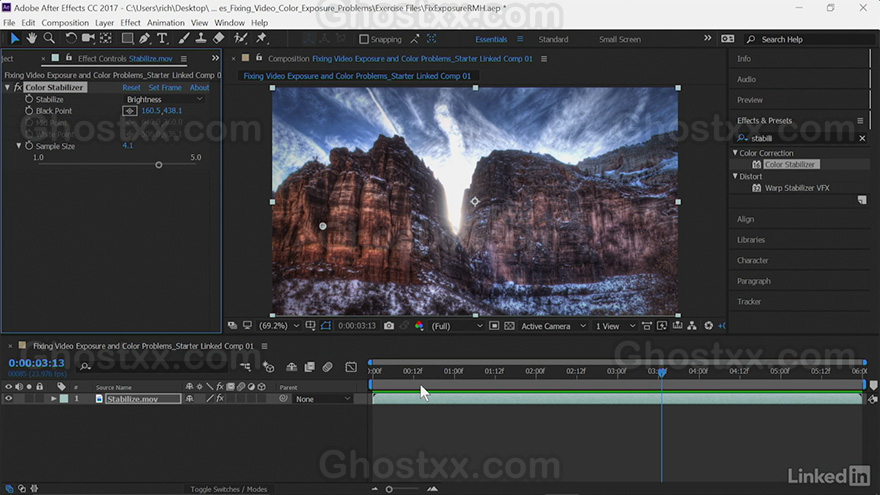Open the Animation menu
Image resolution: width=880 pixels, height=495 pixels.
(166, 23)
